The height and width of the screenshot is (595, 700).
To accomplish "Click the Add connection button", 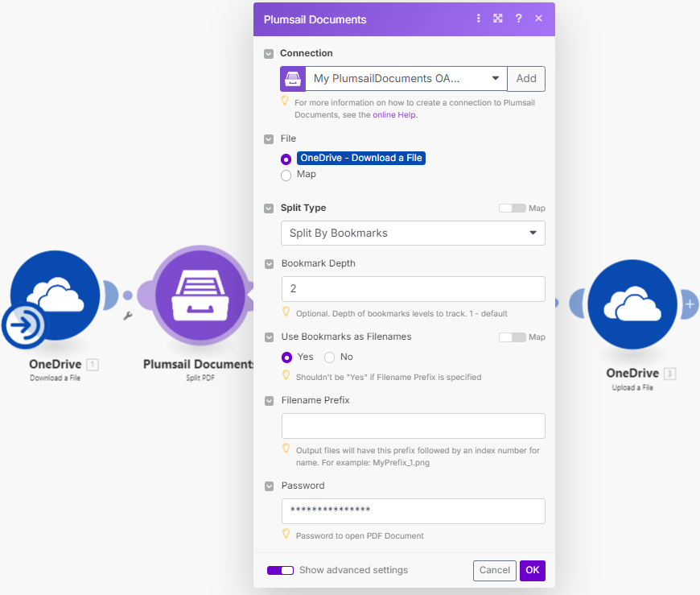I will tap(526, 79).
